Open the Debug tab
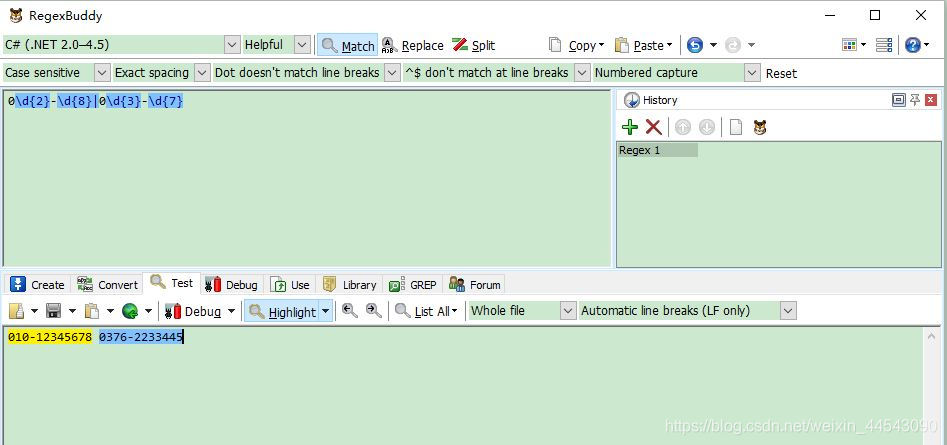The height and width of the screenshot is (445, 947). (x=231, y=284)
